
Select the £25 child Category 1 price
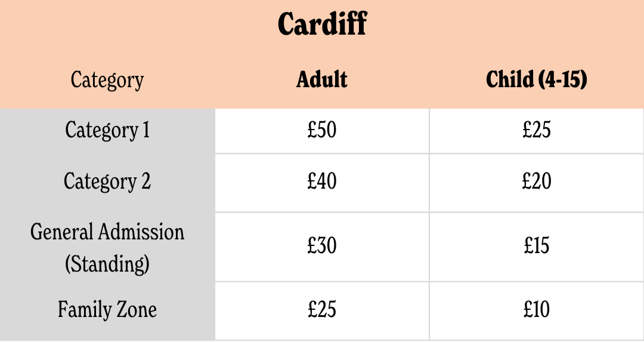pos(537,130)
